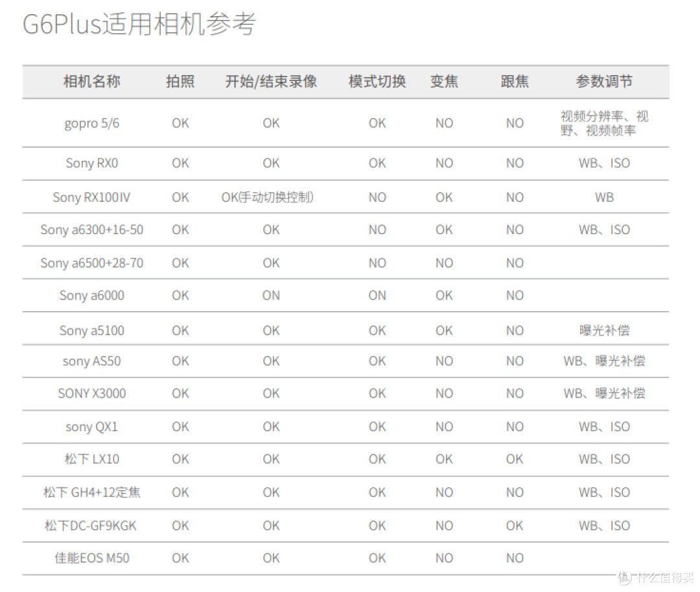This screenshot has height=592, width=700.
Task: Click the 跟焦 OK cell in 松下DC-GF9KGK row
Action: click(x=515, y=526)
